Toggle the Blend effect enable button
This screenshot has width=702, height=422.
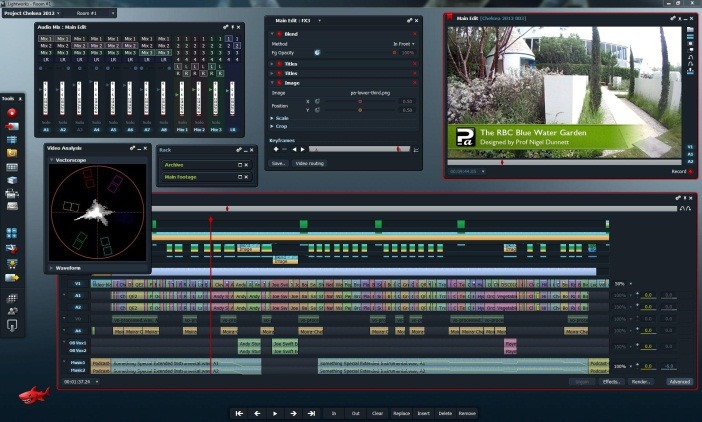[x=279, y=34]
